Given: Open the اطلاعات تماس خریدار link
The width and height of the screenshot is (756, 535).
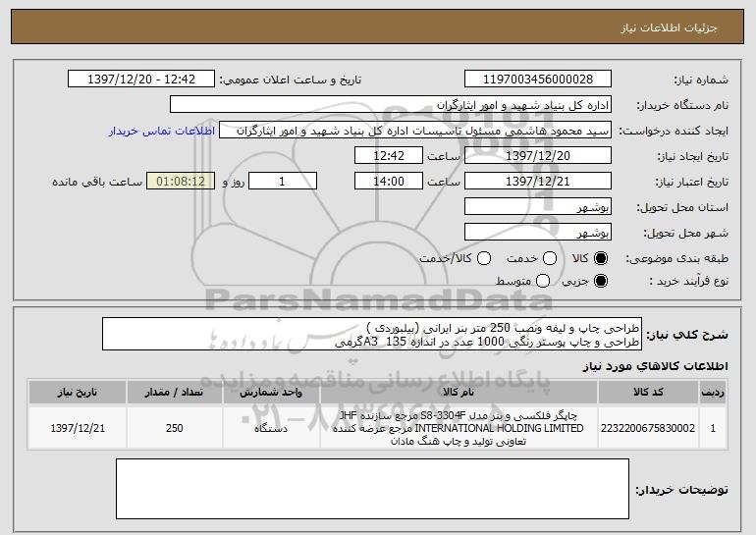Looking at the screenshot, I should point(162,131).
